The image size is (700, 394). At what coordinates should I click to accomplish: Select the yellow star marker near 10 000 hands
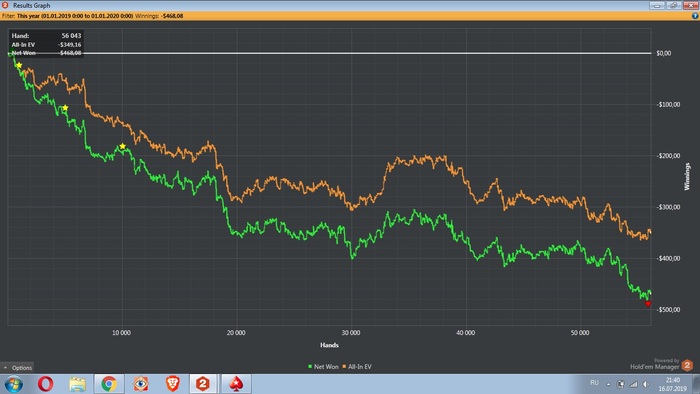coord(123,146)
